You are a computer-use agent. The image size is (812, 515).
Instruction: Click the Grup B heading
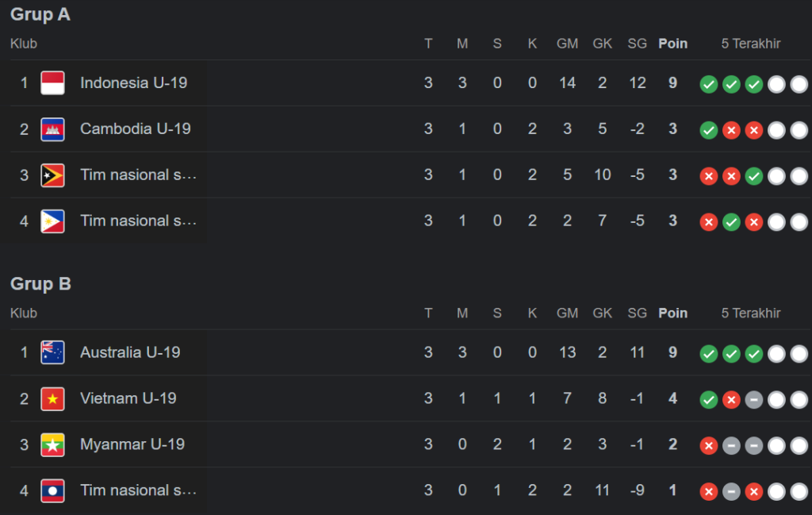[x=40, y=284]
